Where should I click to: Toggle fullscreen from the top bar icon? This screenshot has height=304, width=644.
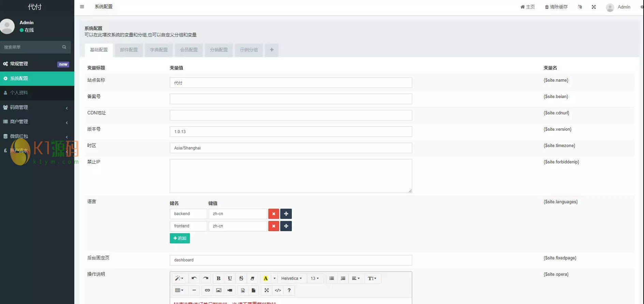pos(594,7)
